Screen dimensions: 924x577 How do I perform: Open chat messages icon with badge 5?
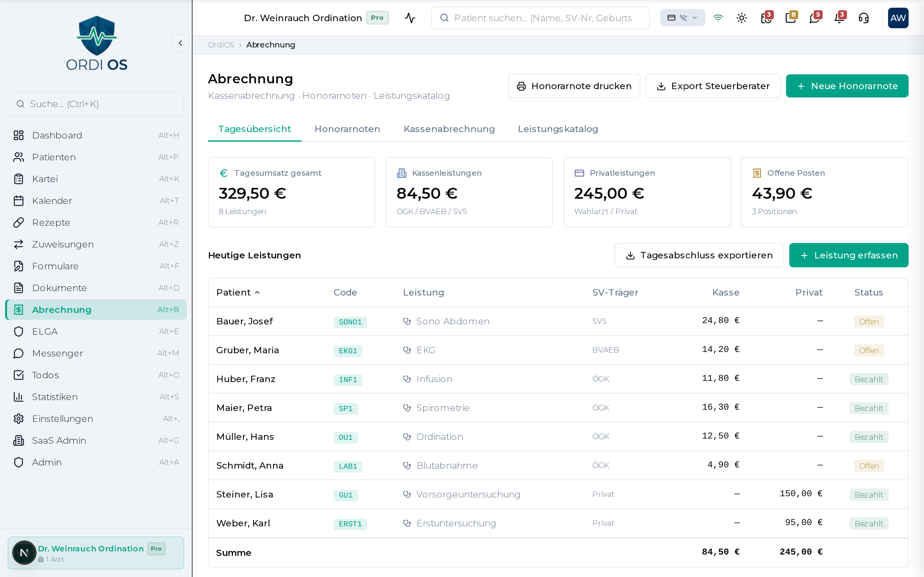(814, 18)
